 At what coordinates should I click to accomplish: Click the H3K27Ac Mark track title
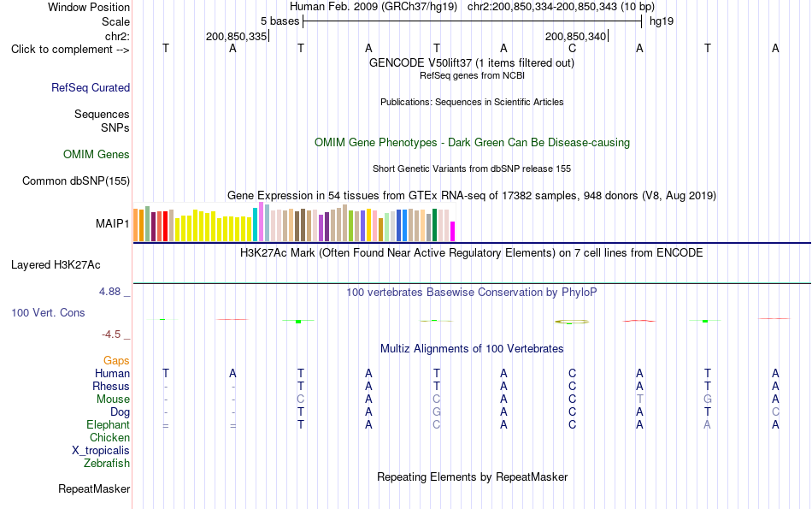click(472, 253)
